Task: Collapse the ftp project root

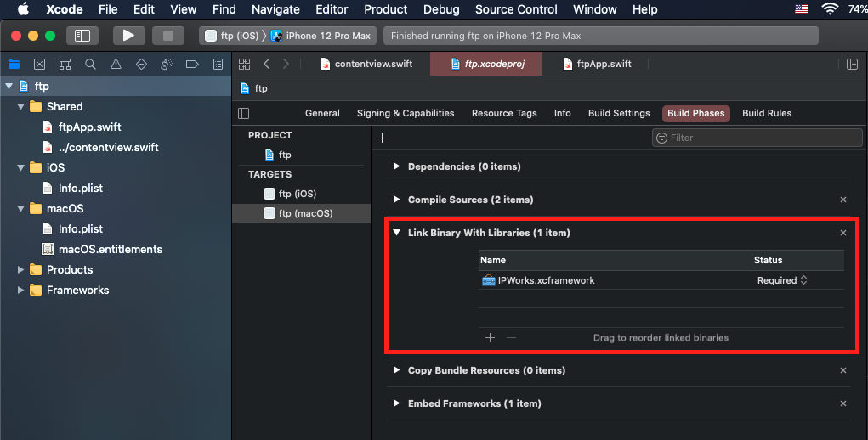Action: [x=9, y=87]
